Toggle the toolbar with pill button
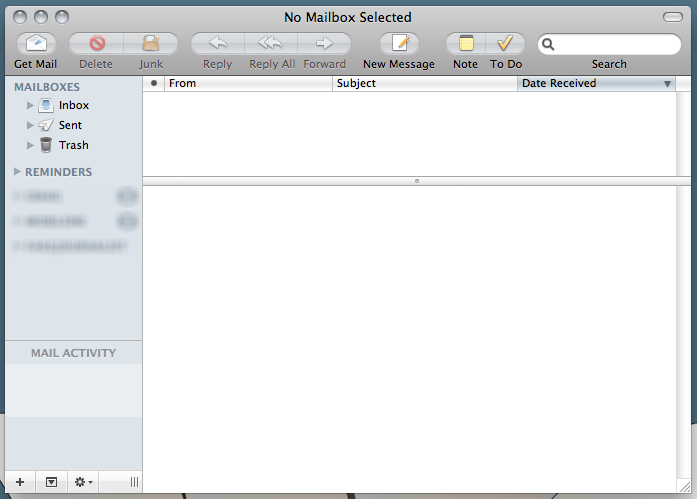697x499 pixels. [673, 17]
